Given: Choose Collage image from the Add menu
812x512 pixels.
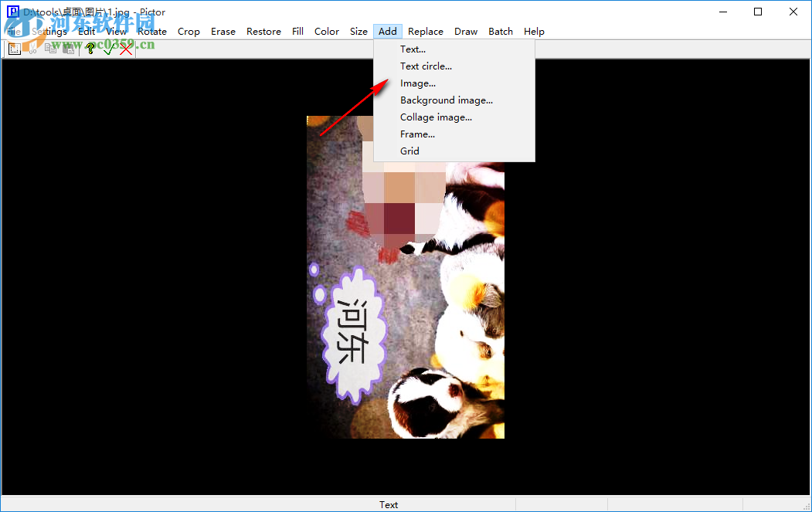Looking at the screenshot, I should point(437,117).
